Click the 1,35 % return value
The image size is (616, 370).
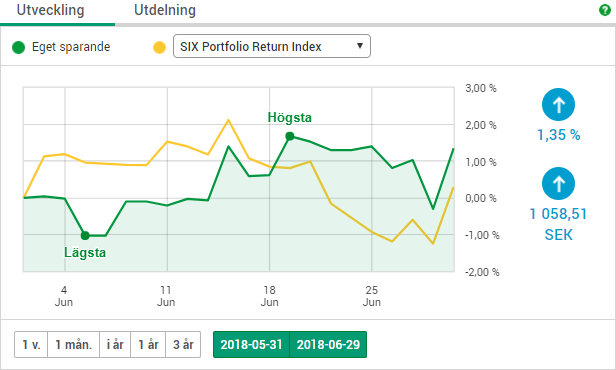point(559,135)
